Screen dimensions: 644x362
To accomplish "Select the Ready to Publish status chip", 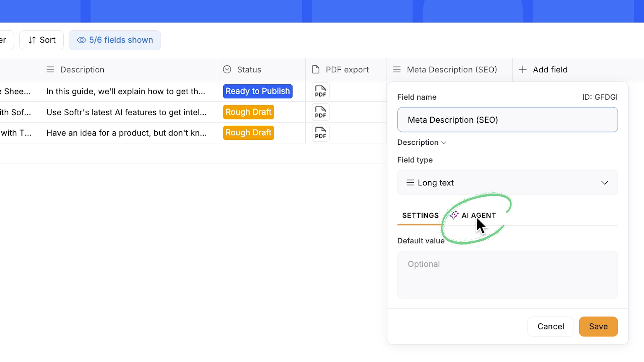I will 257,91.
